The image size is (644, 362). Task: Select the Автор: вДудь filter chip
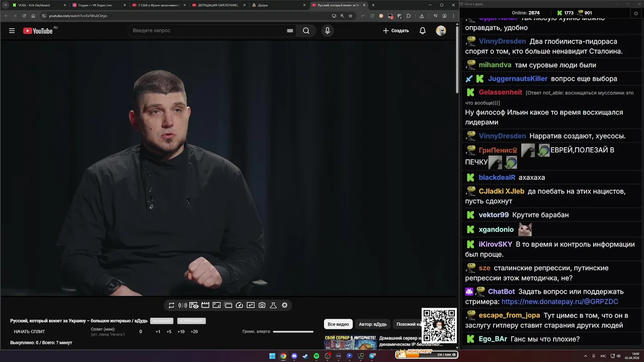pyautogui.click(x=373, y=324)
